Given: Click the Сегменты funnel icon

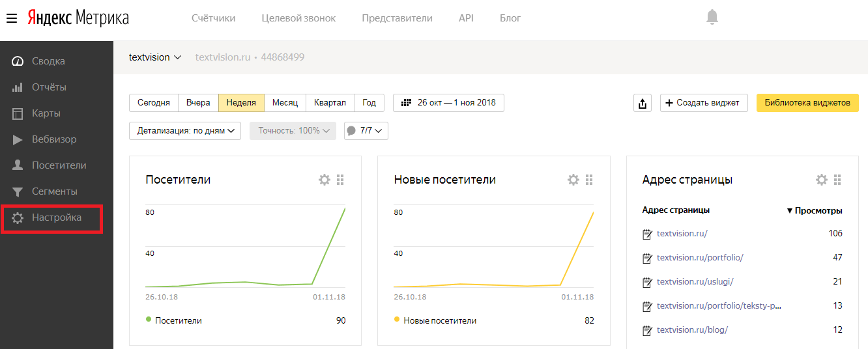Looking at the screenshot, I should [x=18, y=191].
